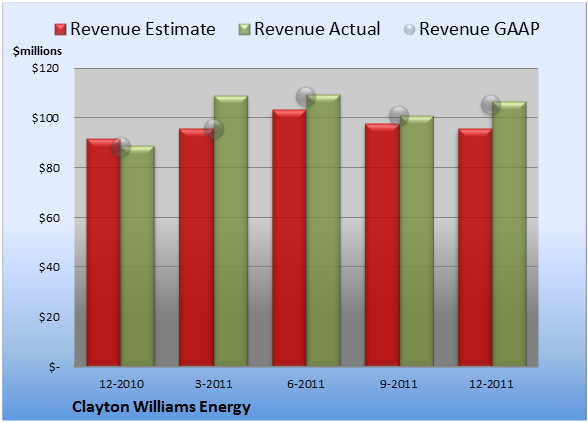
Task: Click the '12-2011' quarter label
Action: tap(491, 384)
